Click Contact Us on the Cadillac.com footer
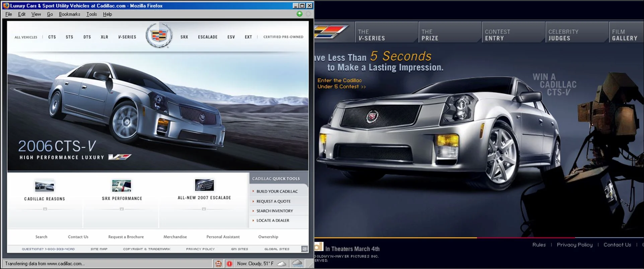644x269 pixels. [x=78, y=237]
